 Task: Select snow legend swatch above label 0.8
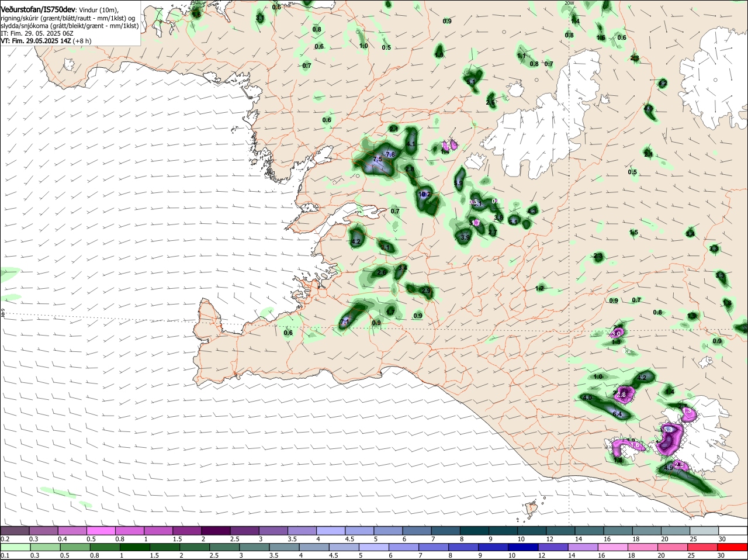tap(129, 530)
